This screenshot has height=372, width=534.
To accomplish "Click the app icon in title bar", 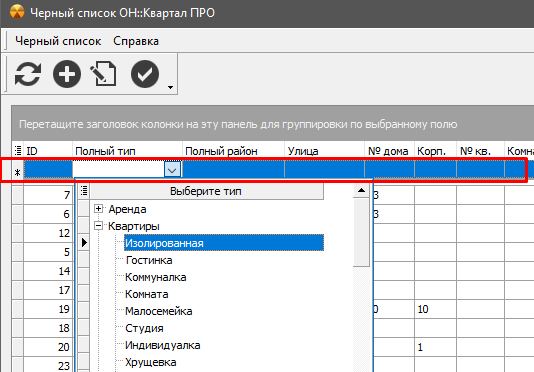I will pyautogui.click(x=17, y=13).
